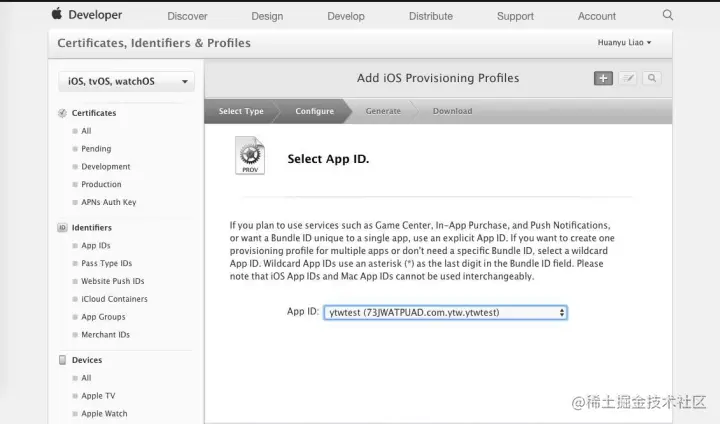Open the Discover menu
Screen dimensions: 720x424
point(187,16)
